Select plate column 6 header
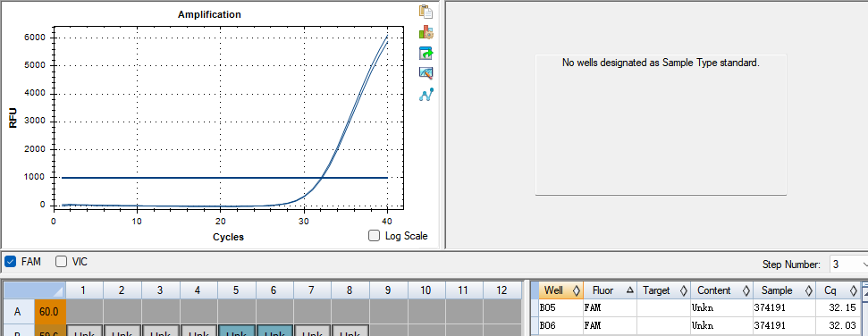This screenshot has width=868, height=336. (x=274, y=290)
